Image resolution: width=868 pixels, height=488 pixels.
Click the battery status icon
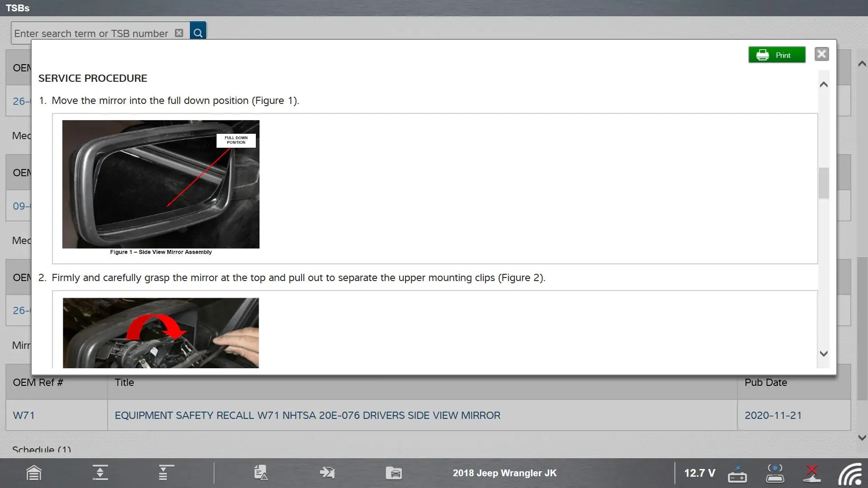(737, 474)
